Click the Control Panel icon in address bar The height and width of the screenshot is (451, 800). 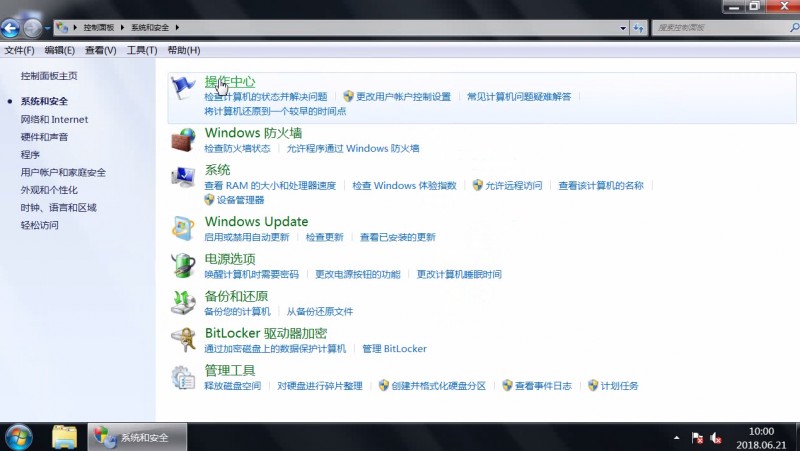[62, 28]
